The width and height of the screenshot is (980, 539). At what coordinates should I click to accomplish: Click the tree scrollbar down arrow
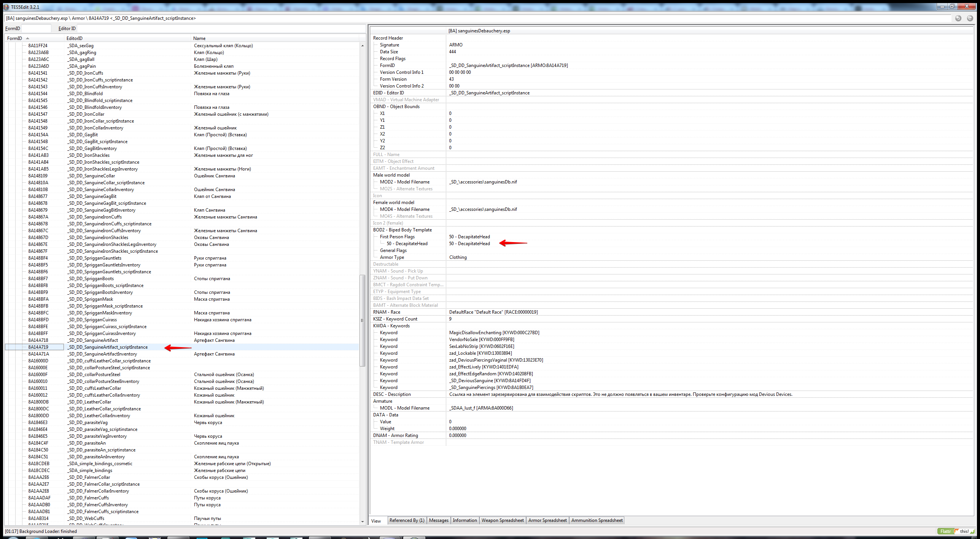tap(362, 521)
